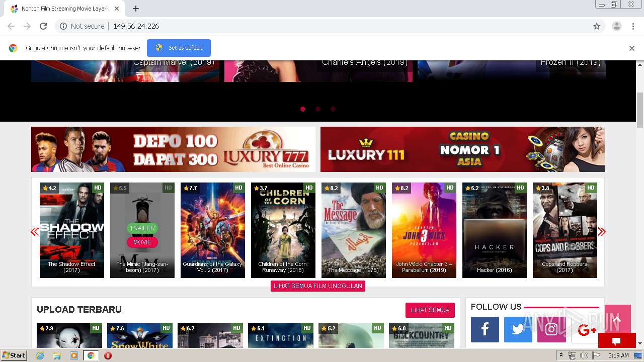This screenshot has height=362, width=644.
Task: Slide featured films left with red arrow
Action: 35,231
